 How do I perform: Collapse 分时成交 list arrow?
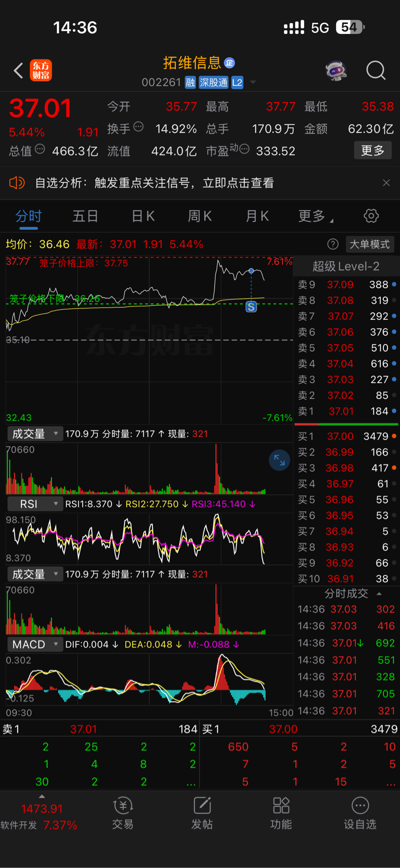pyautogui.click(x=379, y=593)
